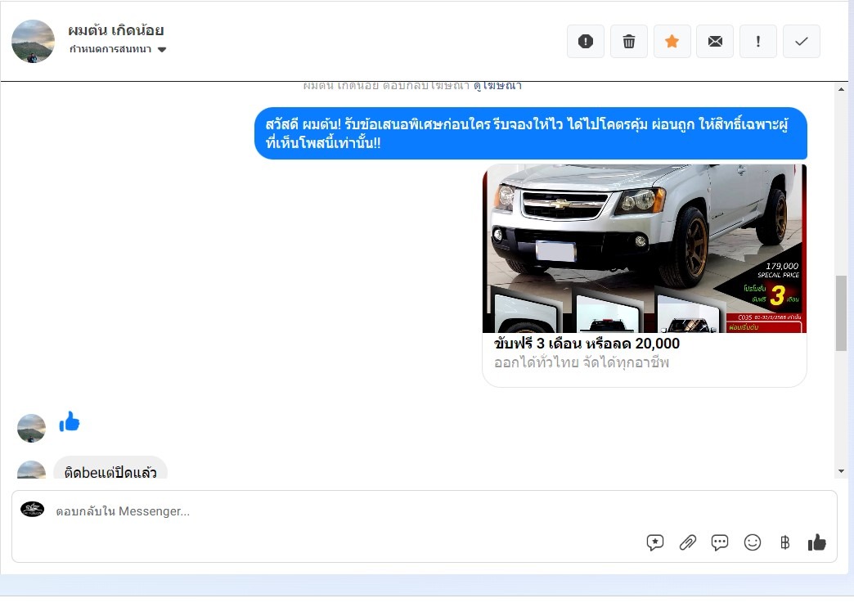This screenshot has width=854, height=616.
Task: Focus the ตอบกลับใน Messenger reply field
Action: pos(327,511)
